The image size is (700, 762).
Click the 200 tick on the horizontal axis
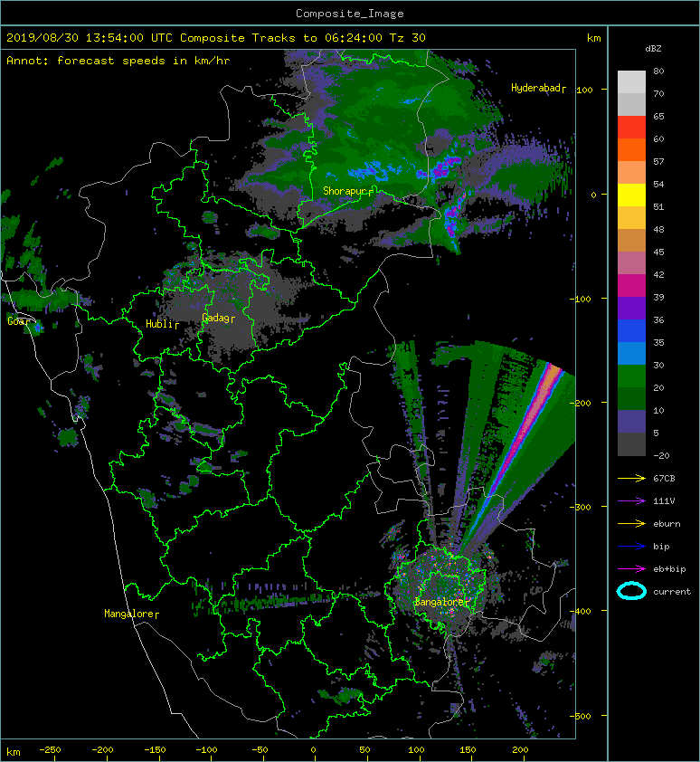(x=520, y=750)
